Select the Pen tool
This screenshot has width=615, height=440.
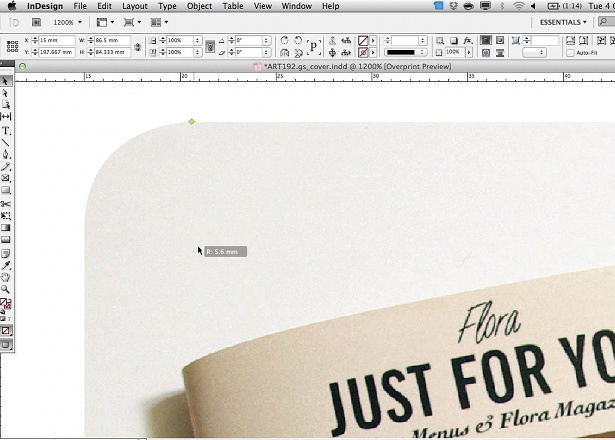pyautogui.click(x=5, y=154)
